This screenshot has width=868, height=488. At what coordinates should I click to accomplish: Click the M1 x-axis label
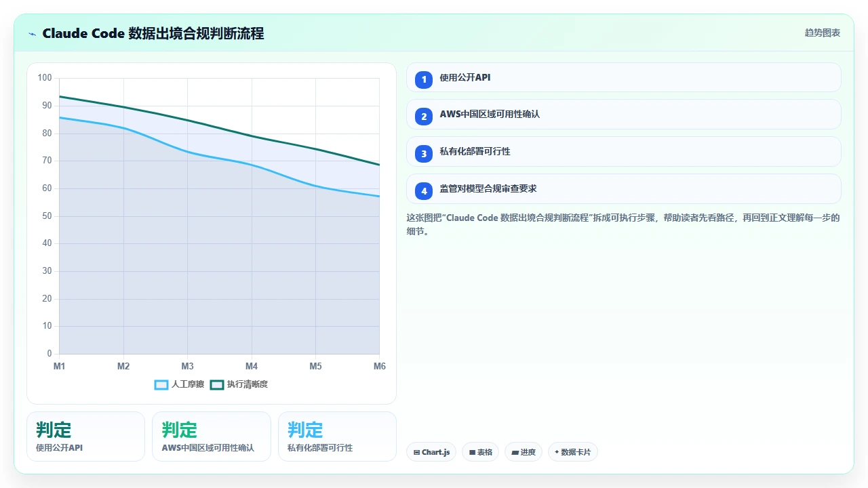[x=59, y=366]
